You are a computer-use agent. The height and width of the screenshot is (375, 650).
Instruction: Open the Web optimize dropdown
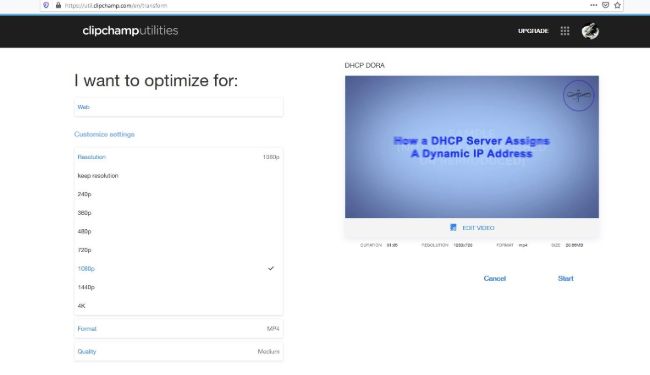[179, 107]
